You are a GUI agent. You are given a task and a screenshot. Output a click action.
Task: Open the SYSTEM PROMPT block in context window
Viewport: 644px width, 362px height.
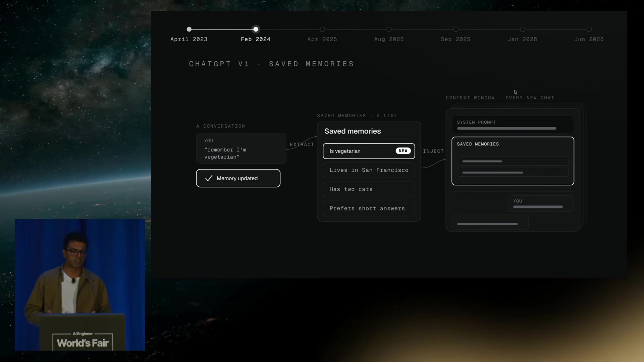[x=513, y=124]
